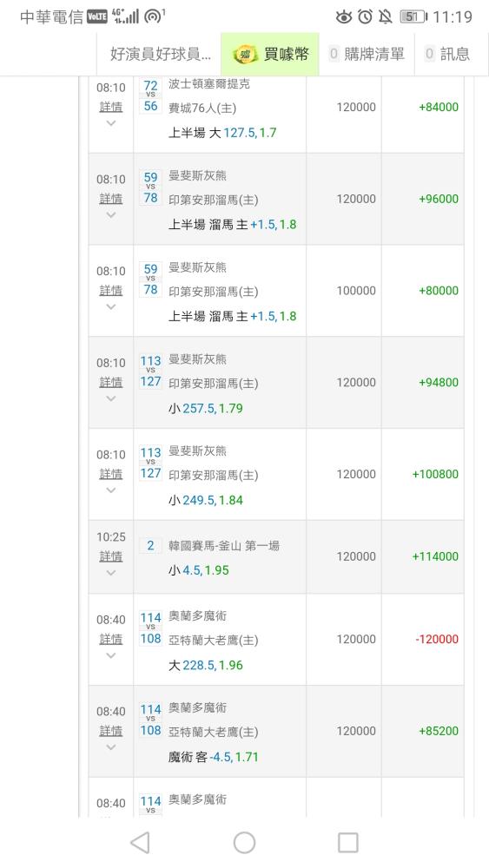489x868 pixels.
Task: Tap the eye comfort status icon
Action: [x=344, y=16]
